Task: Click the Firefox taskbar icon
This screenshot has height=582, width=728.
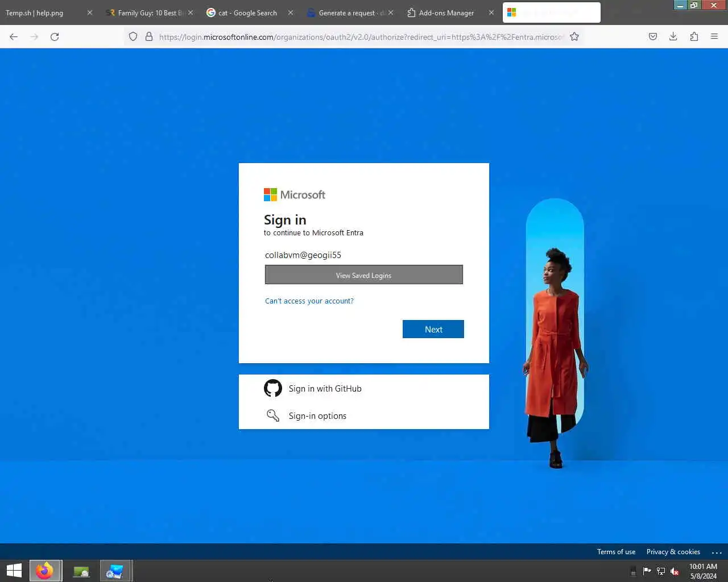Action: (x=44, y=571)
